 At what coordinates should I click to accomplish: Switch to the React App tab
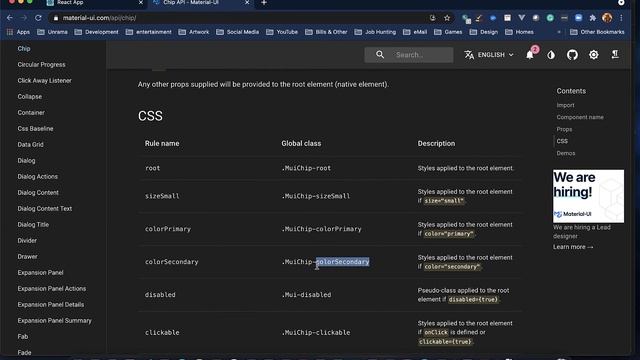pyautogui.click(x=94, y=3)
